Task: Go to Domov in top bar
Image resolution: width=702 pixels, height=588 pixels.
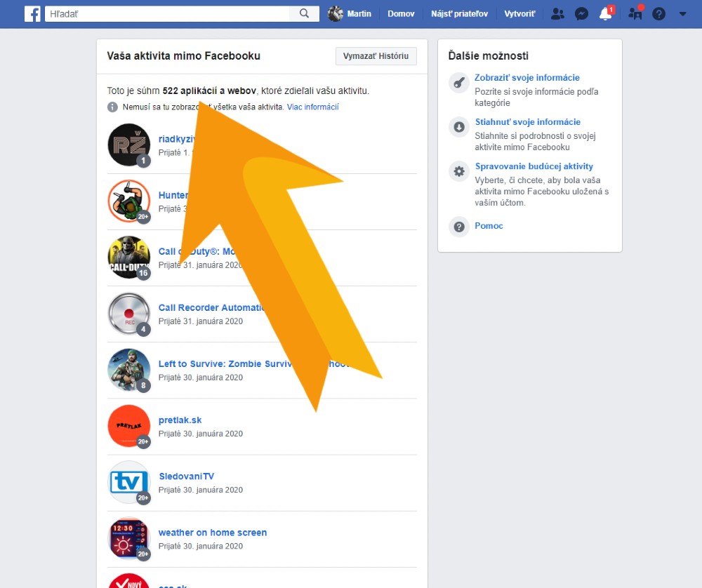Action: (x=401, y=14)
